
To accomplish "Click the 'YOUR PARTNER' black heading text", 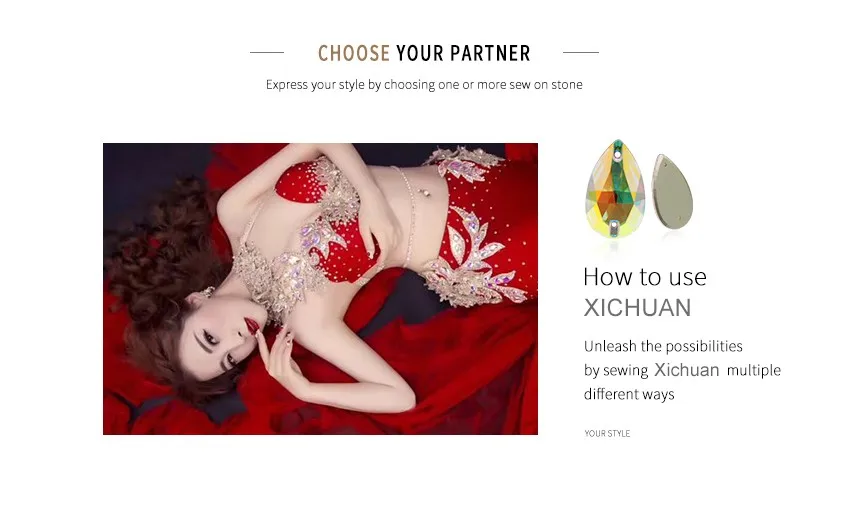I will (x=463, y=53).
